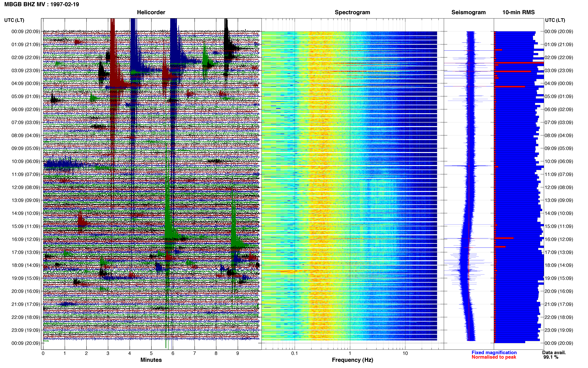Click right-side time label '16:09 (12:09)'

click(x=559, y=239)
